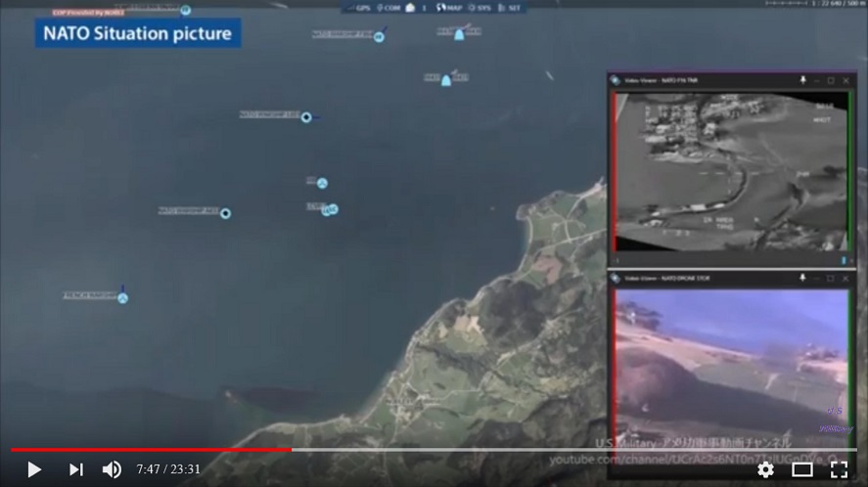Screen dimensions: 868x487
Task: Click the drone video feed thumbnail
Action: pos(730,367)
